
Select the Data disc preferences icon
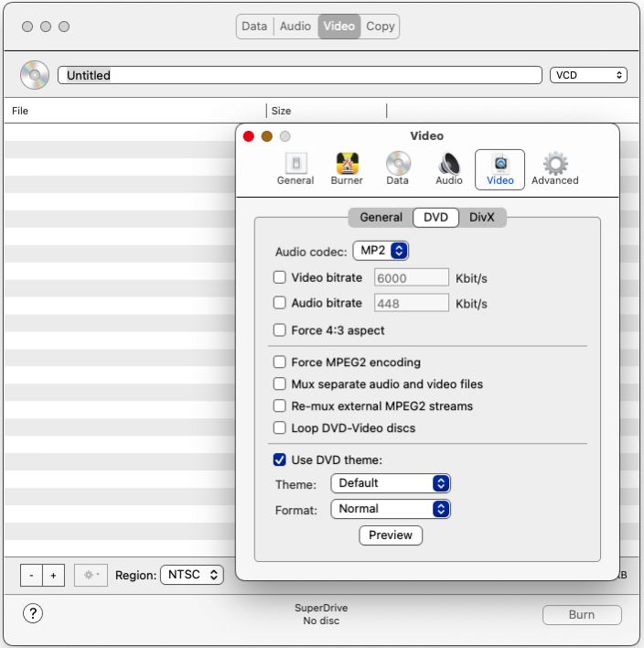[x=398, y=168]
